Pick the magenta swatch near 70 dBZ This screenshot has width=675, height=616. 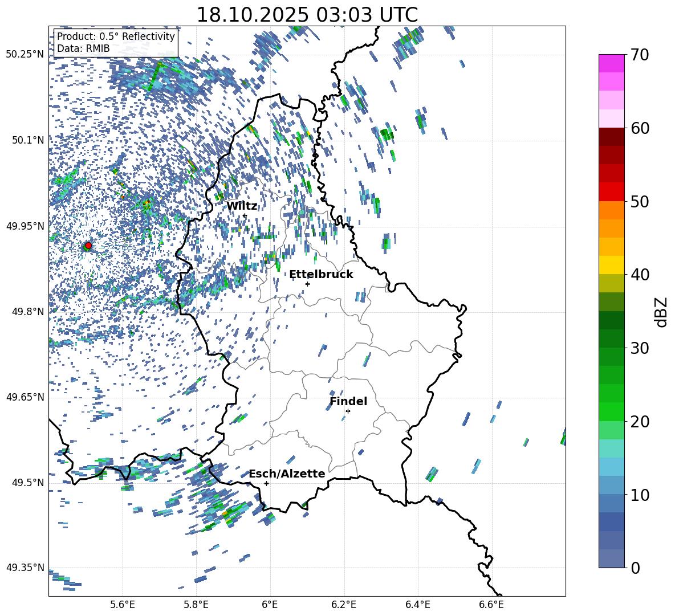(x=611, y=63)
